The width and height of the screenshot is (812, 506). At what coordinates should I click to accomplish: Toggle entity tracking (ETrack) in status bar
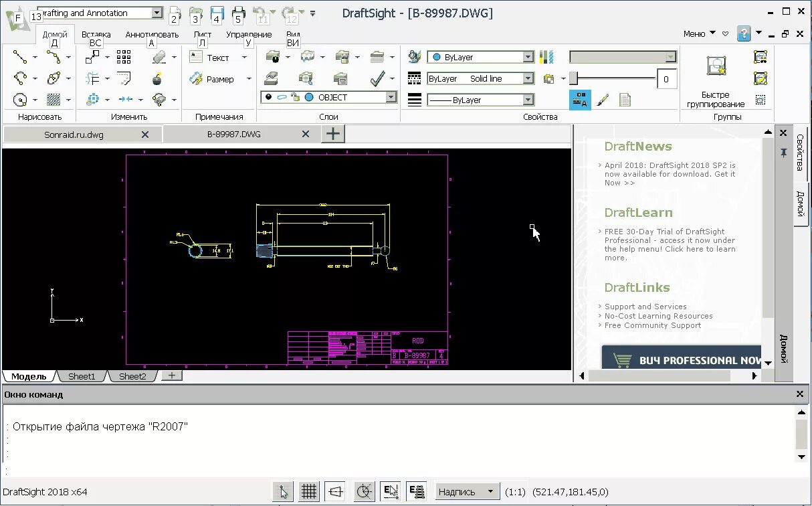[x=417, y=492]
